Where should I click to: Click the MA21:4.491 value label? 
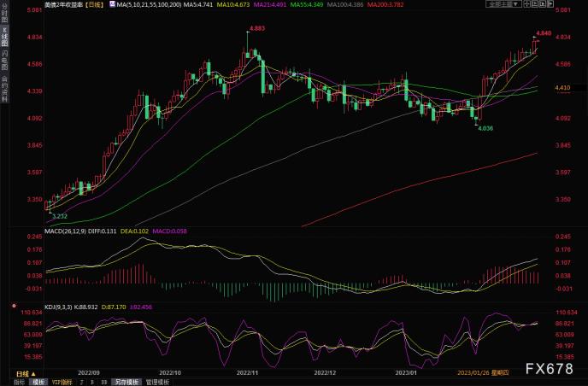270,5
